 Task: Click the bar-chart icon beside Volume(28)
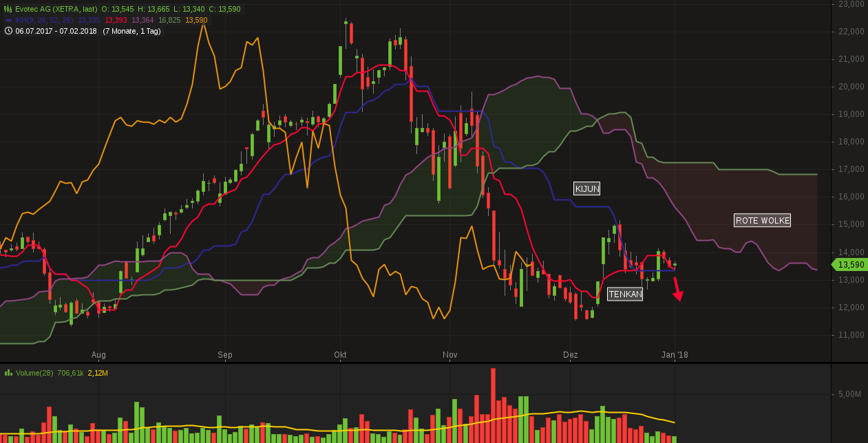(x=8, y=372)
